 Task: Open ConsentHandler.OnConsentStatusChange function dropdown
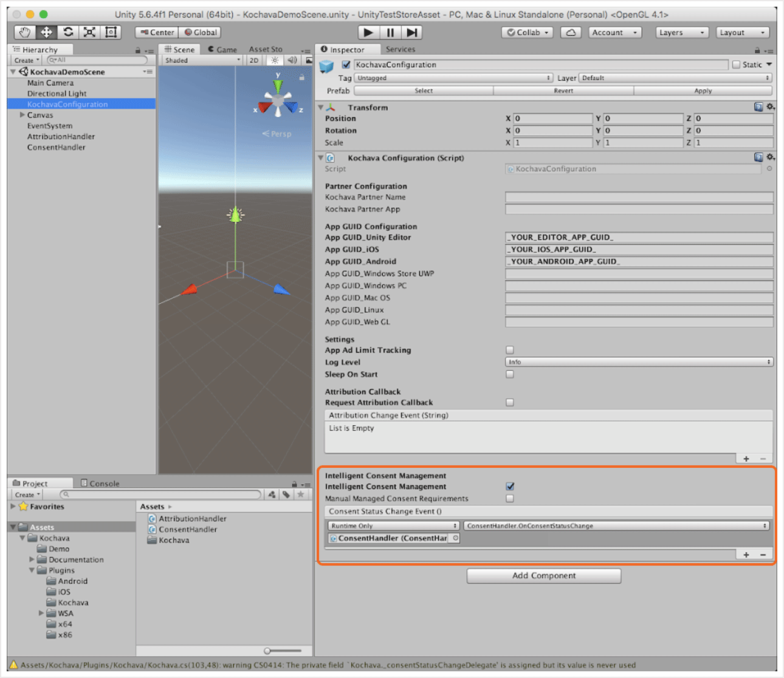(617, 526)
